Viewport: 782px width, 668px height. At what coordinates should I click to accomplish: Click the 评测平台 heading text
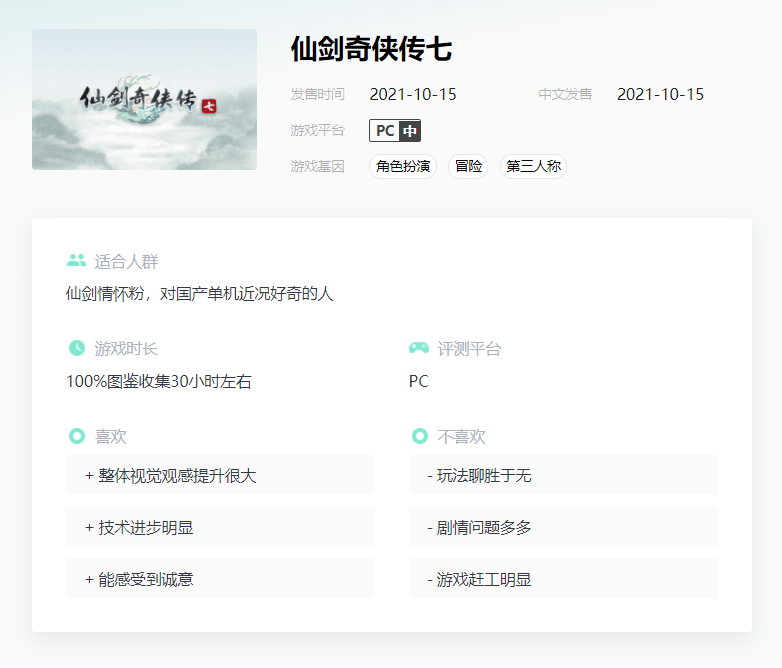469,349
